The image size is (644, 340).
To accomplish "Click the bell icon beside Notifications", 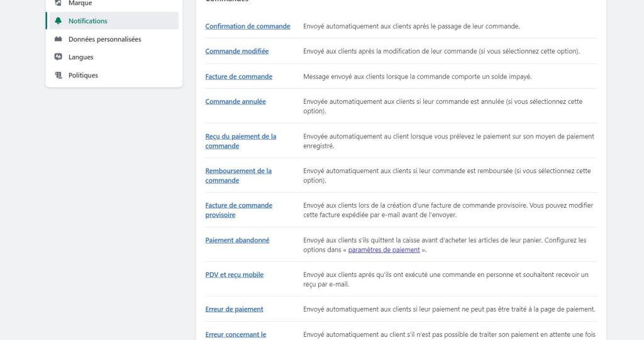I will tap(58, 21).
